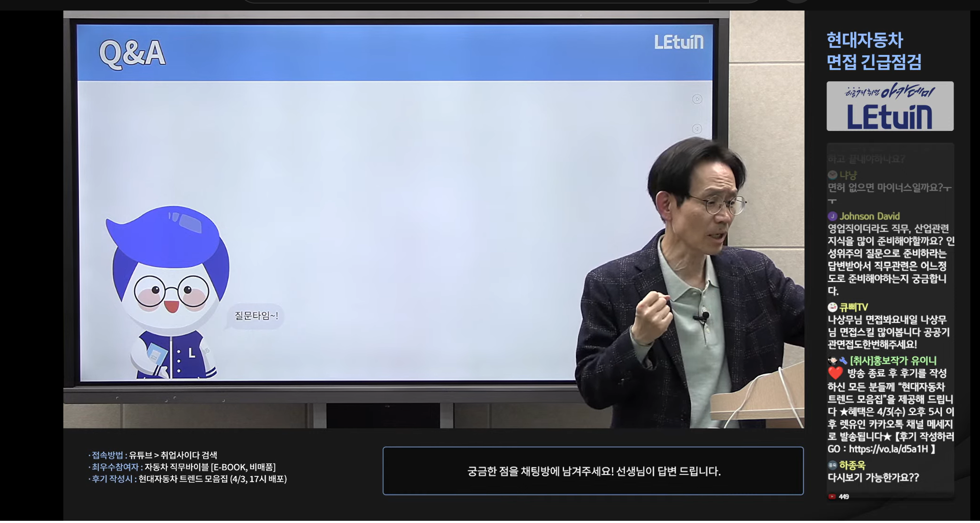Open the https://vo.la/d5a1H review link
The height and width of the screenshot is (523, 980).
coord(888,449)
